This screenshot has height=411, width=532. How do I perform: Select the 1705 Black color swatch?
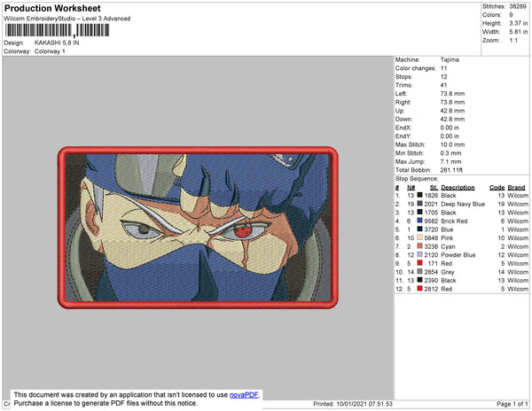[x=419, y=212]
